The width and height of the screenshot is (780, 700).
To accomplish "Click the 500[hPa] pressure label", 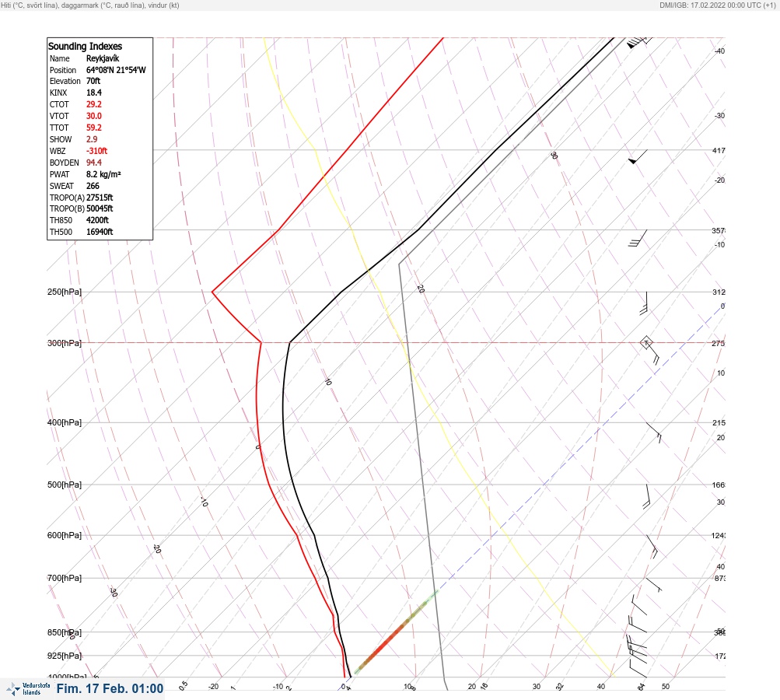I will [65, 485].
